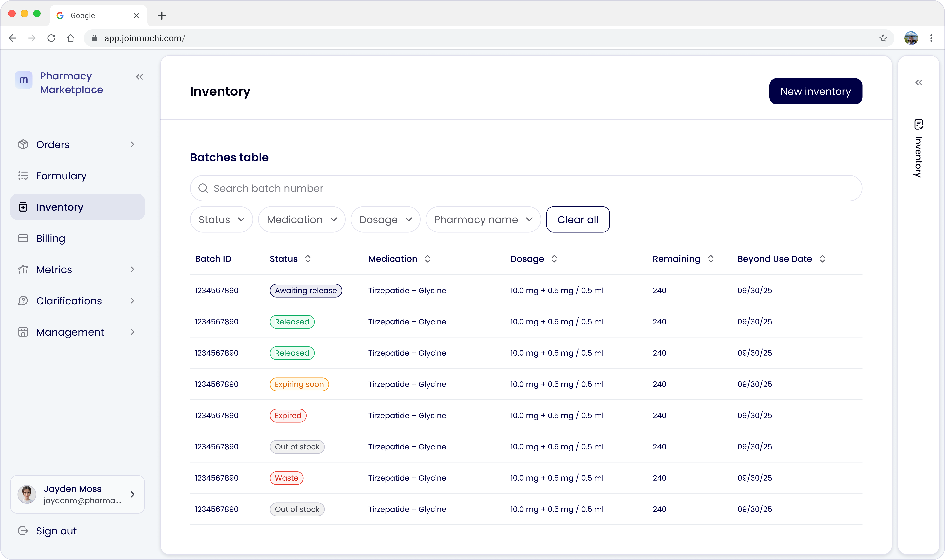
Task: Sort by Remaining column arrows
Action: point(711,259)
